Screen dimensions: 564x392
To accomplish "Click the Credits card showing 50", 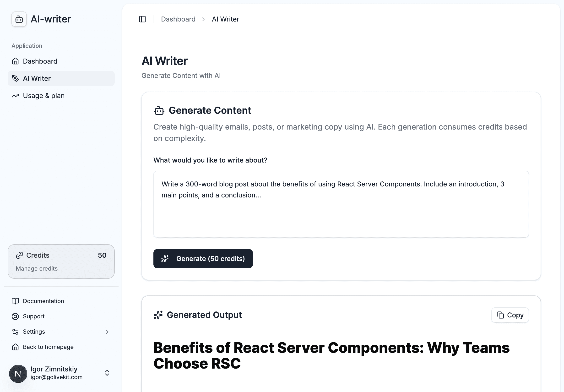I will click(x=61, y=261).
